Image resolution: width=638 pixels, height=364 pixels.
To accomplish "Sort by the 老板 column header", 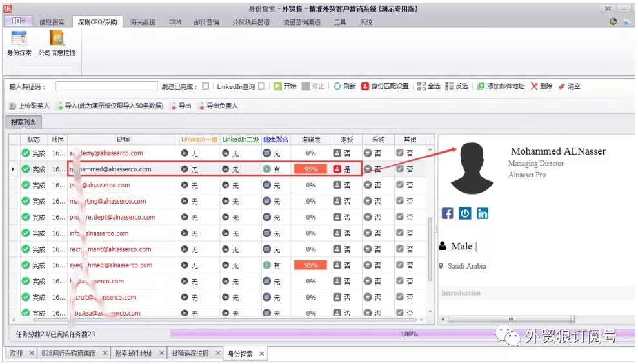I will click(x=346, y=139).
